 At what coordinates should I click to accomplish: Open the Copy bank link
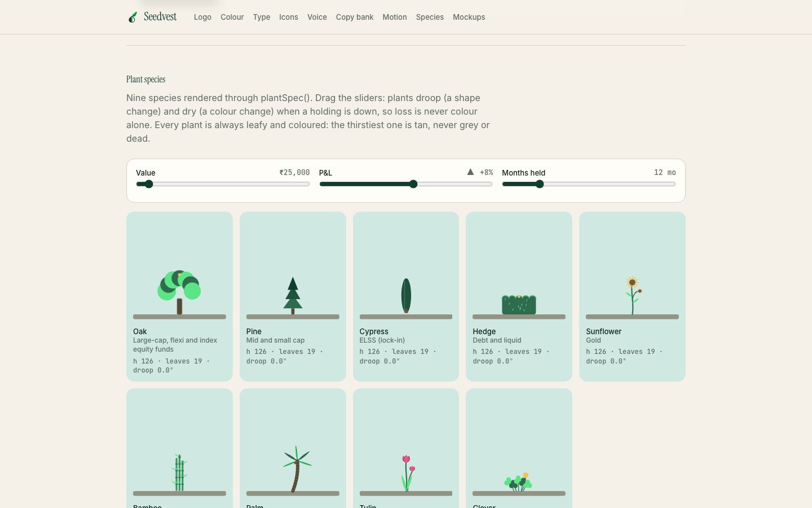point(355,17)
